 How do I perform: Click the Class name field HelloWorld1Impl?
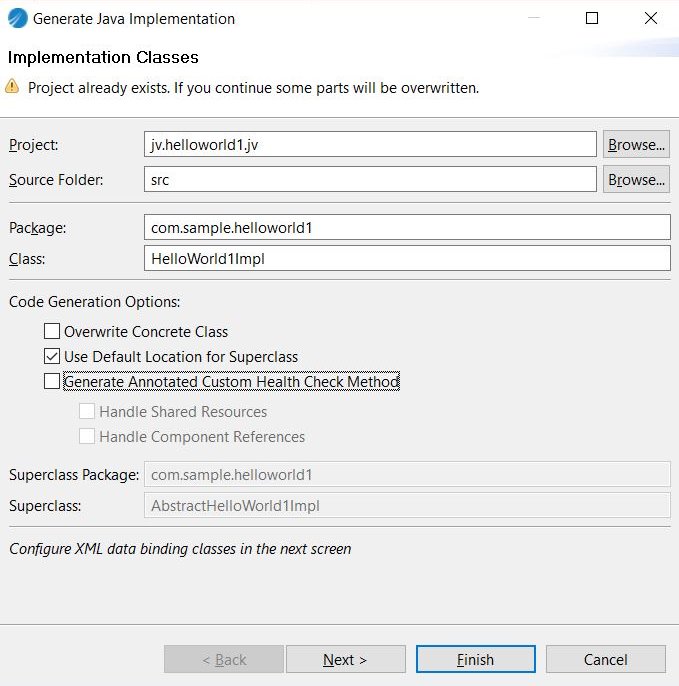point(407,258)
